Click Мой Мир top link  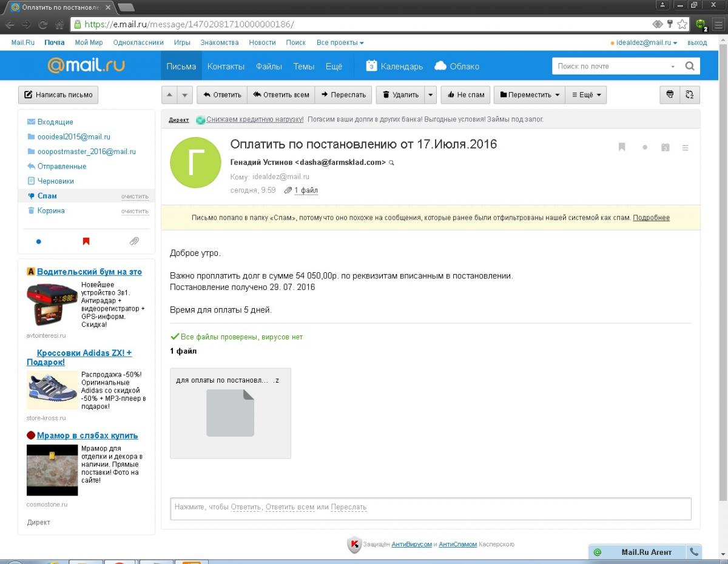click(x=89, y=42)
